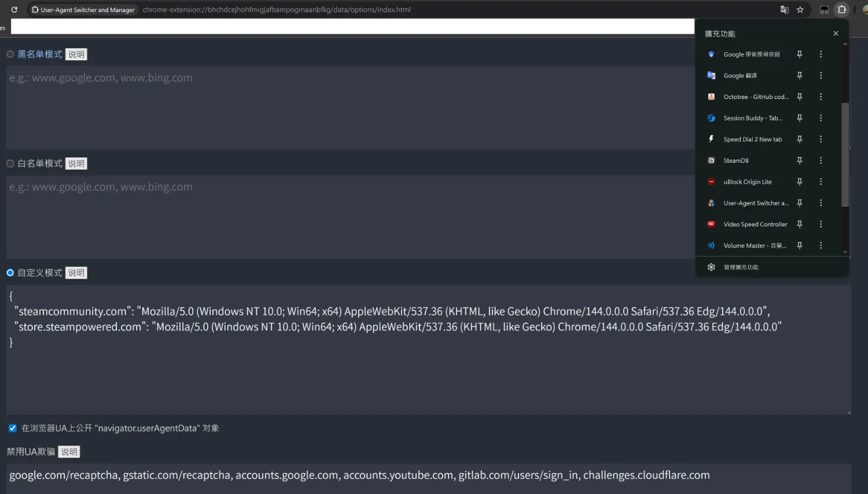Click the page reload icon
868x494 pixels.
14,10
